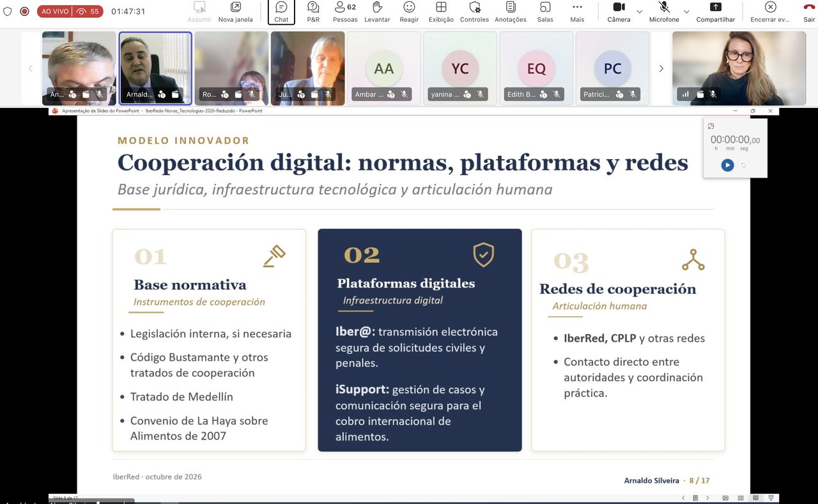Go to previous slide in PowerPoint

(684, 498)
